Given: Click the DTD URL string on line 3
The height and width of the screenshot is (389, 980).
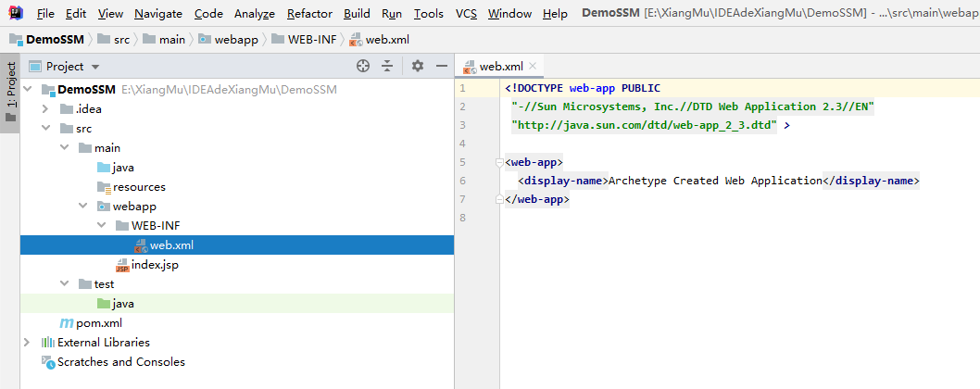Looking at the screenshot, I should coord(645,125).
